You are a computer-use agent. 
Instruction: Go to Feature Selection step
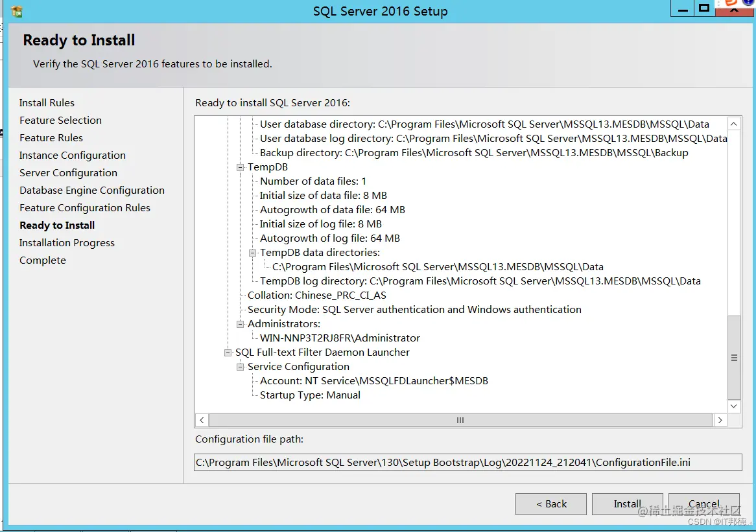(61, 120)
